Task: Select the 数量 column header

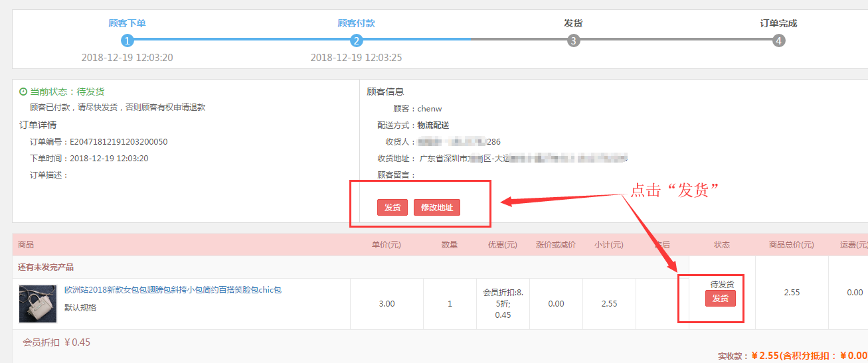Action: pyautogui.click(x=450, y=245)
